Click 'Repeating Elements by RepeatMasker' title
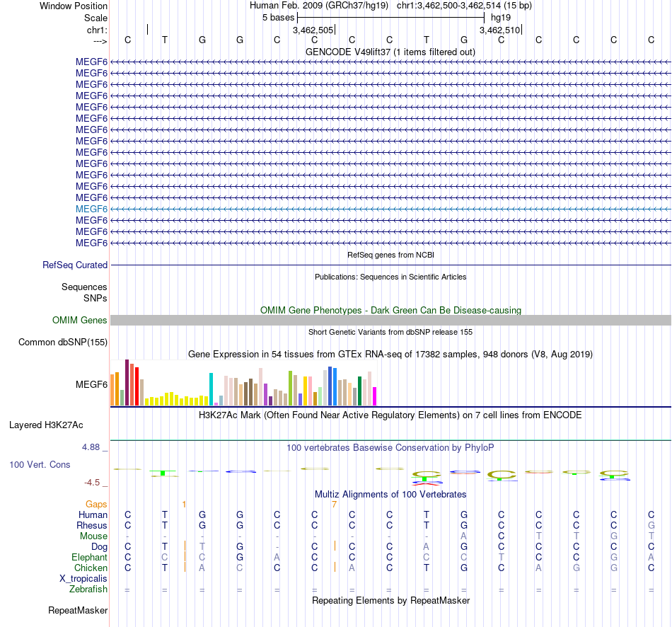Screen dimensions: 672x627 pyautogui.click(x=390, y=600)
